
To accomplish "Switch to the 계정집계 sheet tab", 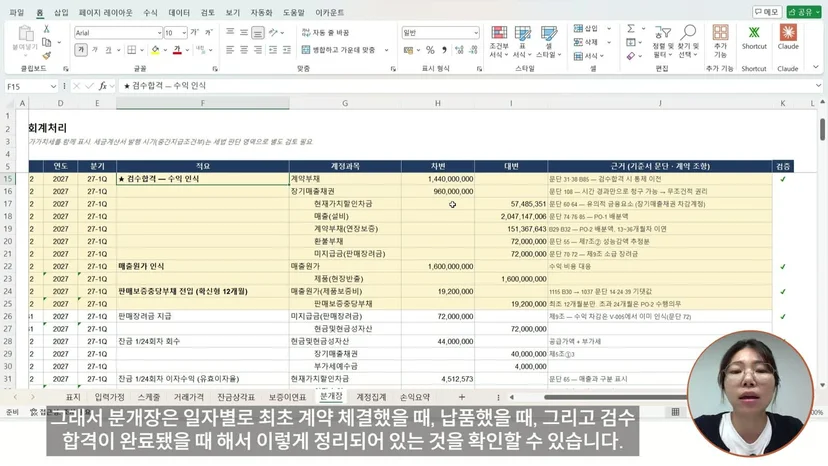I will point(371,397).
